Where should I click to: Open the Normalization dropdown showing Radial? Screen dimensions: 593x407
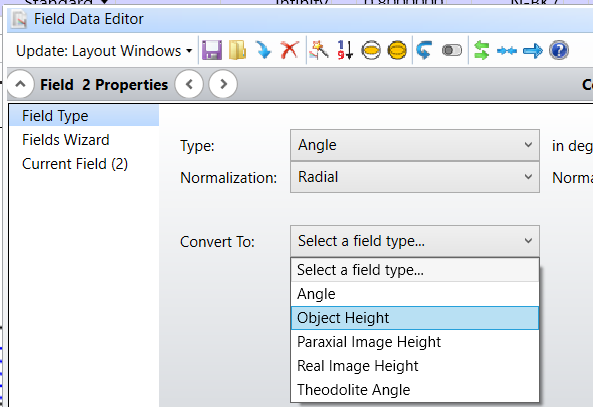pos(414,177)
